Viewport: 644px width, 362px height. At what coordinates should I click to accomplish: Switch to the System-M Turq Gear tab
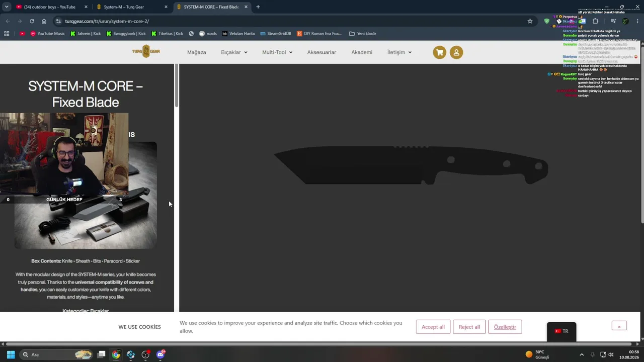[x=131, y=7]
